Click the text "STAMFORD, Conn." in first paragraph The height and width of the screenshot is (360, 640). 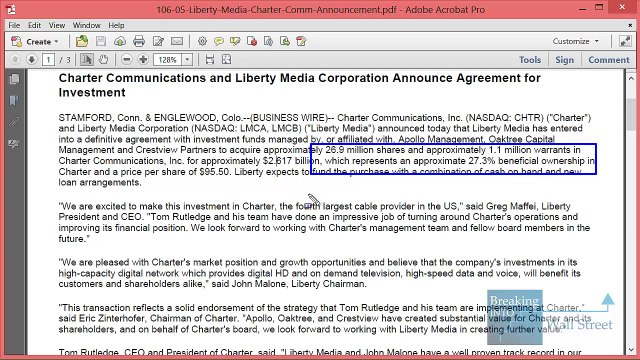pyautogui.click(x=99, y=118)
